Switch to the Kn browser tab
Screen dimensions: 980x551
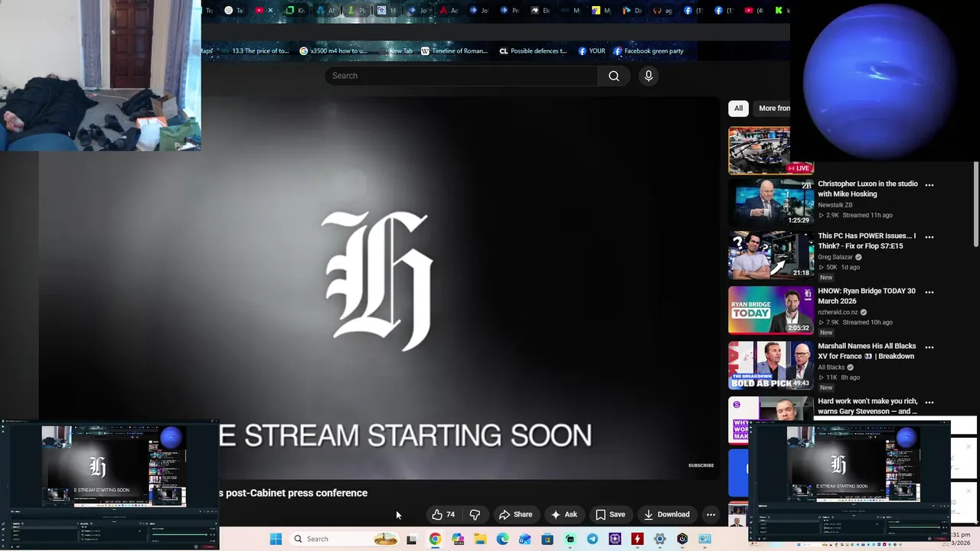tap(296, 10)
